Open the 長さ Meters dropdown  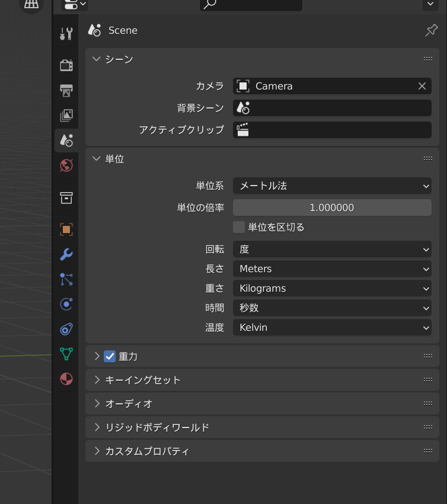(332, 269)
